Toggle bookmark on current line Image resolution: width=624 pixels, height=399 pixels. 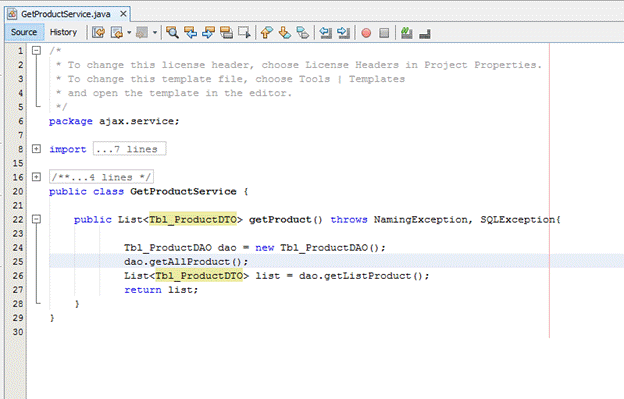tap(302, 33)
